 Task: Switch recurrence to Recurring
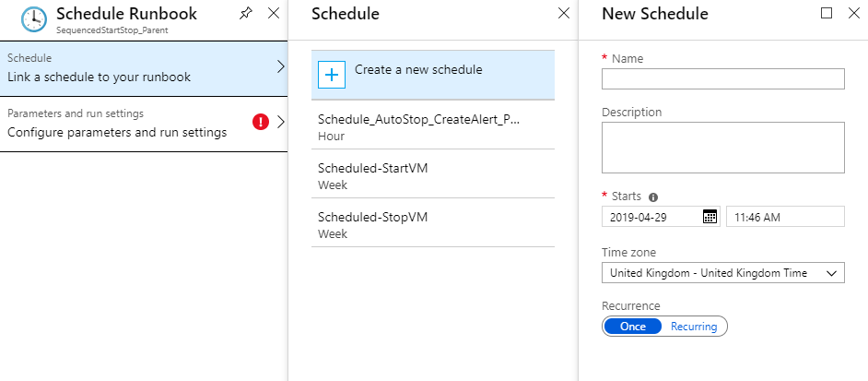tap(694, 326)
